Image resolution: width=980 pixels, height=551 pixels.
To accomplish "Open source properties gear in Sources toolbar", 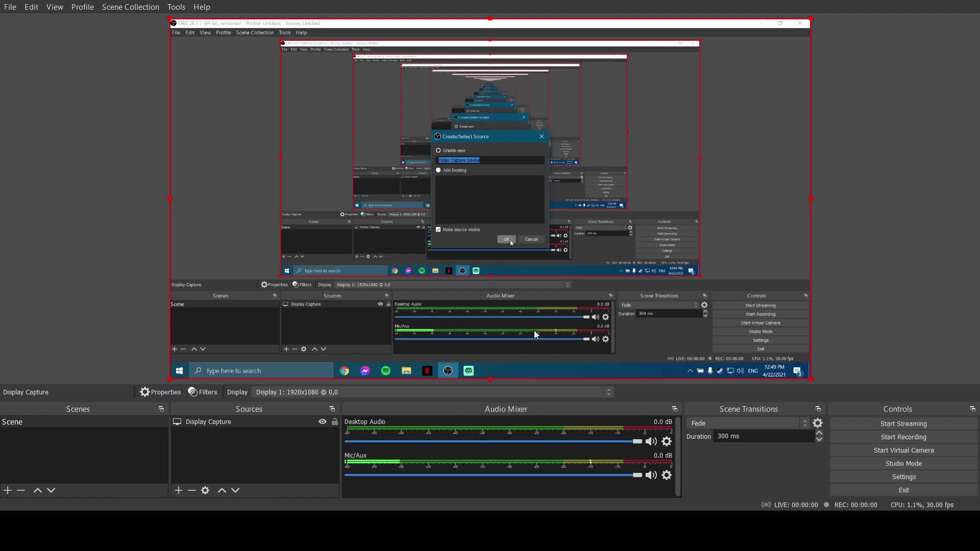I will [205, 490].
